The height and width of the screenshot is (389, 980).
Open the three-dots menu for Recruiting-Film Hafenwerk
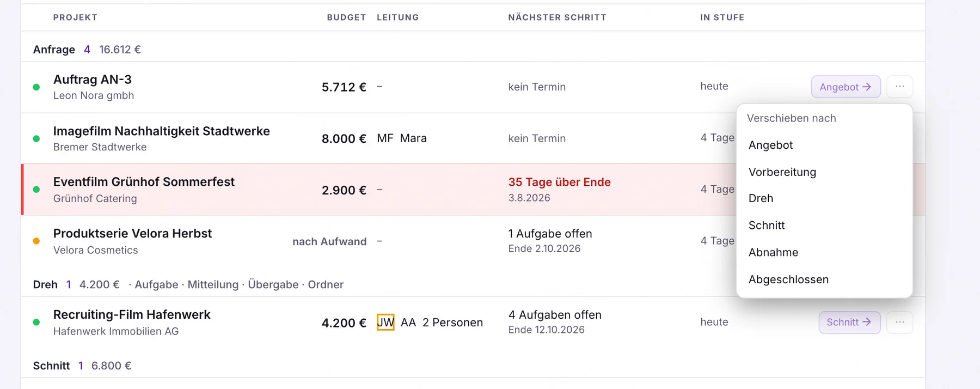[x=899, y=323]
